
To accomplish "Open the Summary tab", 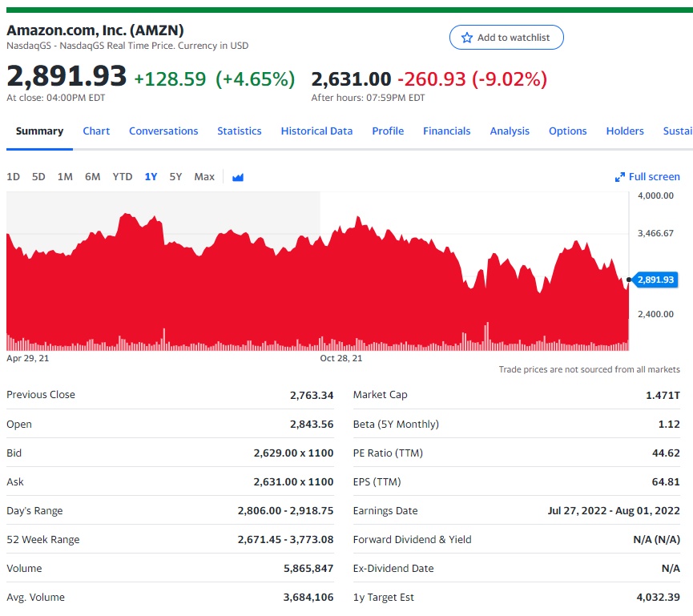I will (39, 131).
